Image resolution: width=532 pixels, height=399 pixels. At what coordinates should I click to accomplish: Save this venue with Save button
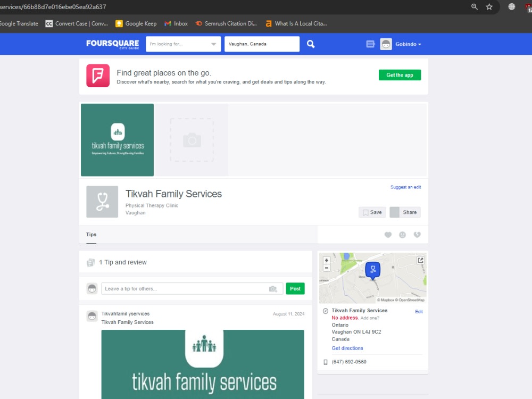[x=372, y=212]
